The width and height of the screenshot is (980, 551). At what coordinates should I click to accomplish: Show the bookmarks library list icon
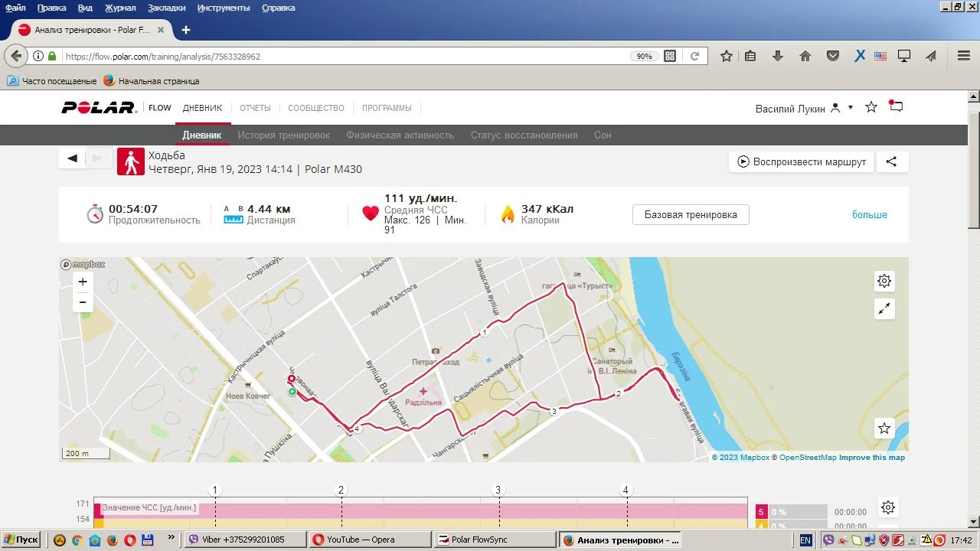[750, 56]
